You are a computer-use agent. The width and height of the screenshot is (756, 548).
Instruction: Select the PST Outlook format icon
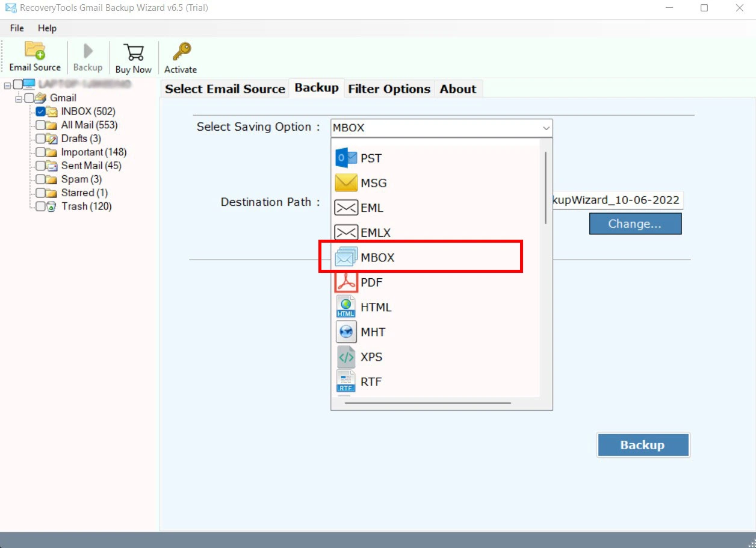pos(346,158)
